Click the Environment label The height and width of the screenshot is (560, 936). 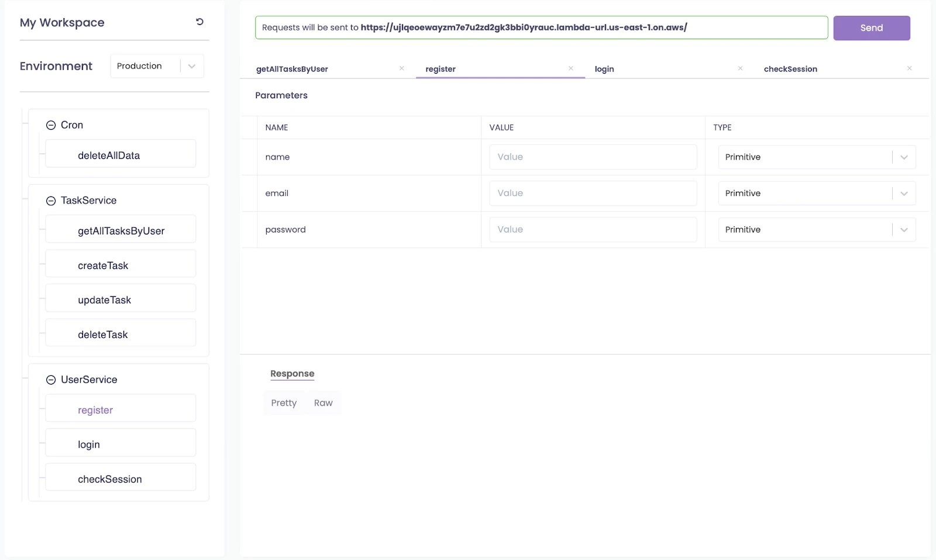pyautogui.click(x=56, y=66)
